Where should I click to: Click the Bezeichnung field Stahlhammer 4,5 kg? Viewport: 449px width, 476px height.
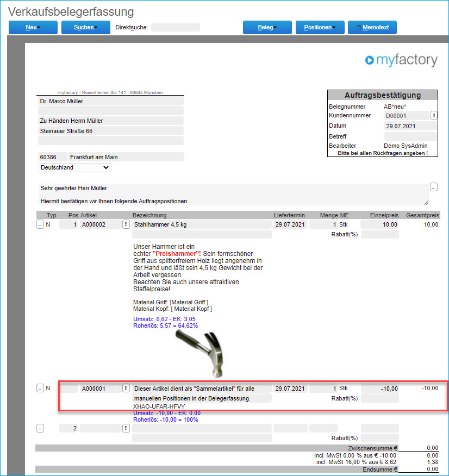tap(202, 224)
